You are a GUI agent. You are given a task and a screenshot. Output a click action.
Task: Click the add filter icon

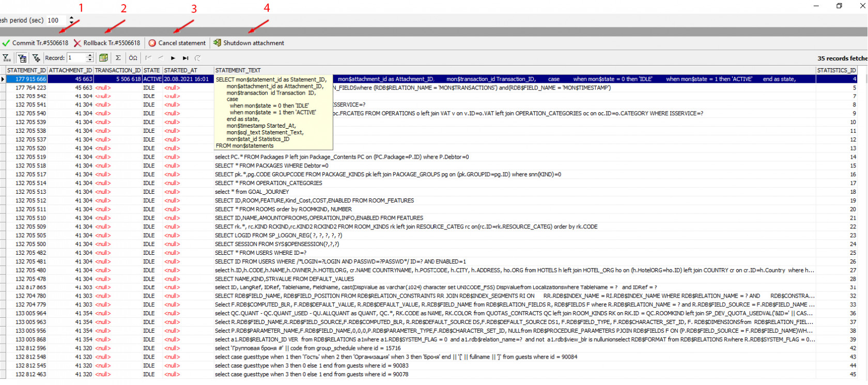pyautogui.click(x=36, y=58)
